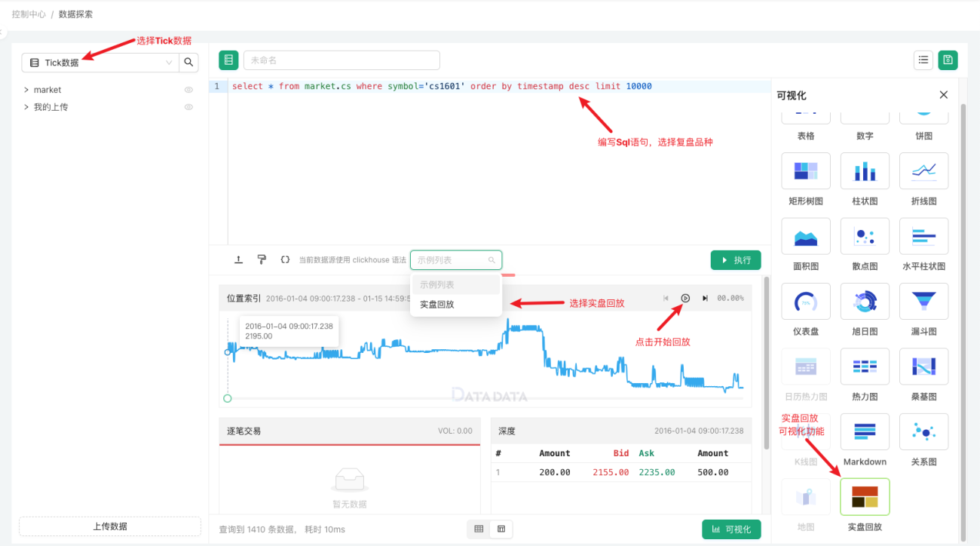The width and height of the screenshot is (980, 546).
Task: Click the green bottom slider handle on the chart
Action: point(228,398)
